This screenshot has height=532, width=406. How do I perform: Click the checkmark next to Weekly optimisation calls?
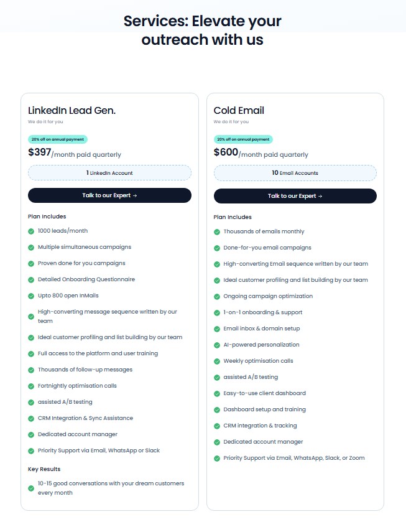[x=216, y=360]
